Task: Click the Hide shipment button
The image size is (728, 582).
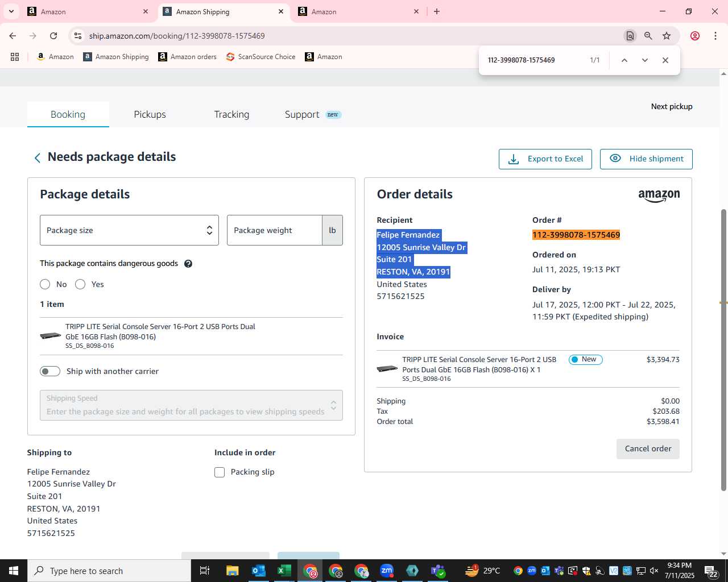Action: [x=646, y=159]
